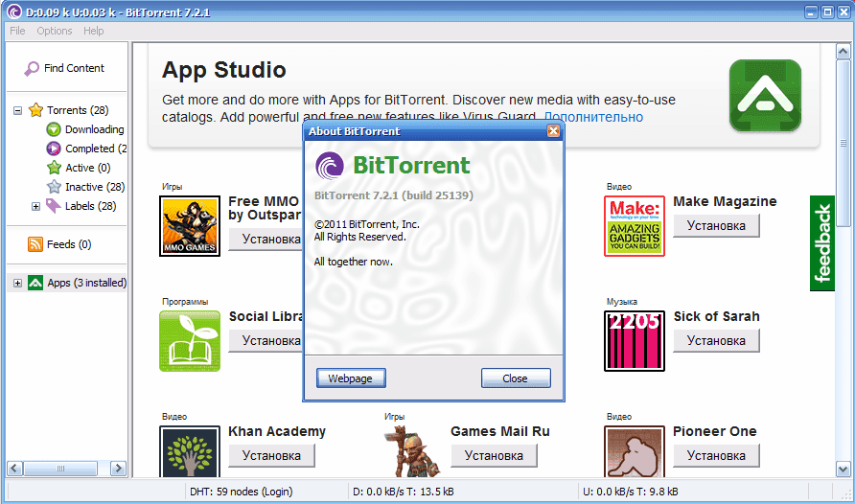
Task: Click Установка for Pioneer One
Action: (716, 455)
